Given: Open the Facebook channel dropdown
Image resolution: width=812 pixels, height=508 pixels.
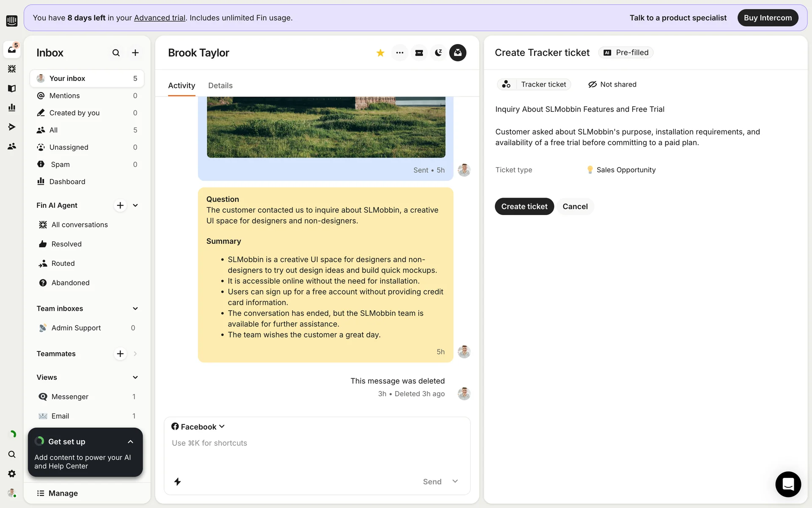Looking at the screenshot, I should 198,427.
